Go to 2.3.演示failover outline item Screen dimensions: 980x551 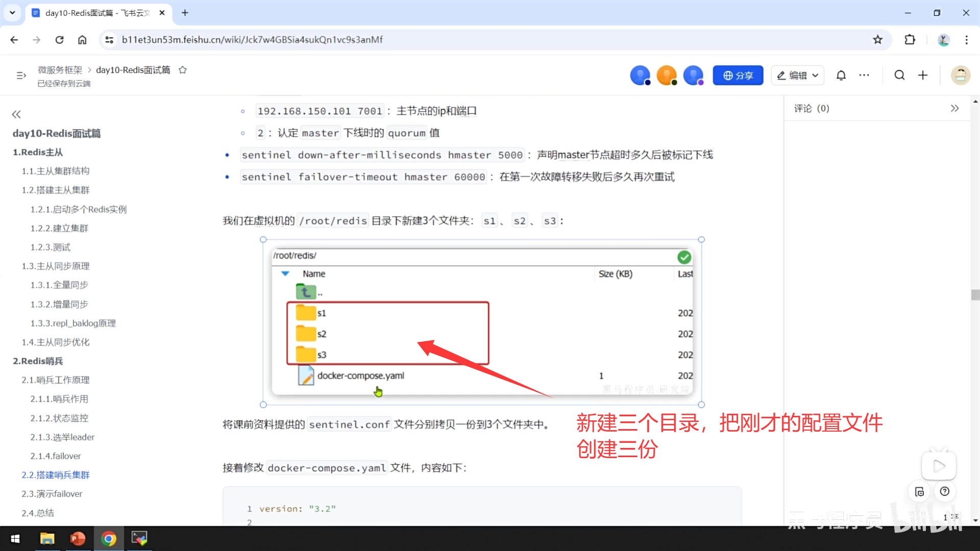pos(52,494)
